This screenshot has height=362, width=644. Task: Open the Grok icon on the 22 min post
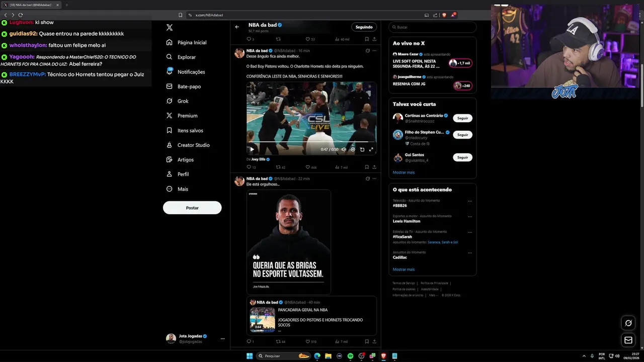pyautogui.click(x=368, y=178)
